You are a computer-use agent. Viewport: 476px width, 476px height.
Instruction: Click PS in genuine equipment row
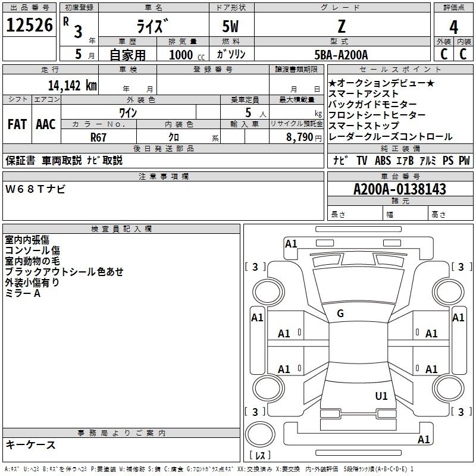click(x=448, y=161)
